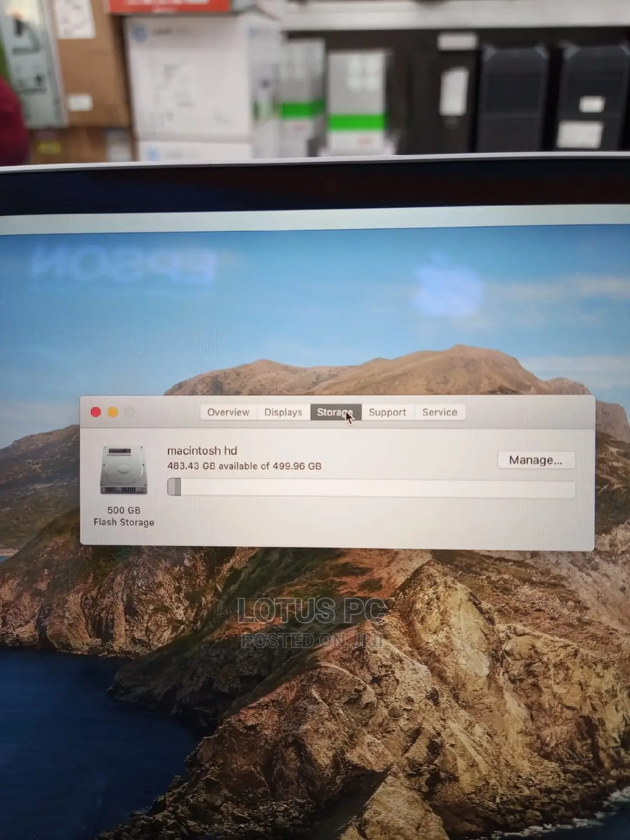The height and width of the screenshot is (840, 630).
Task: Click the hard drive icon
Action: pos(124,470)
